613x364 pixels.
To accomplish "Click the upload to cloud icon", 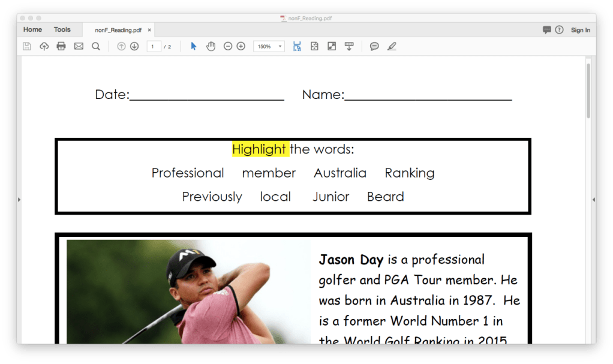I will tap(44, 46).
